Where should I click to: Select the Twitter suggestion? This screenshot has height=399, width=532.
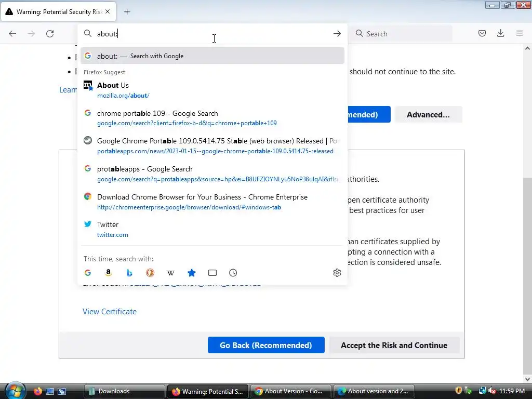coord(212,229)
